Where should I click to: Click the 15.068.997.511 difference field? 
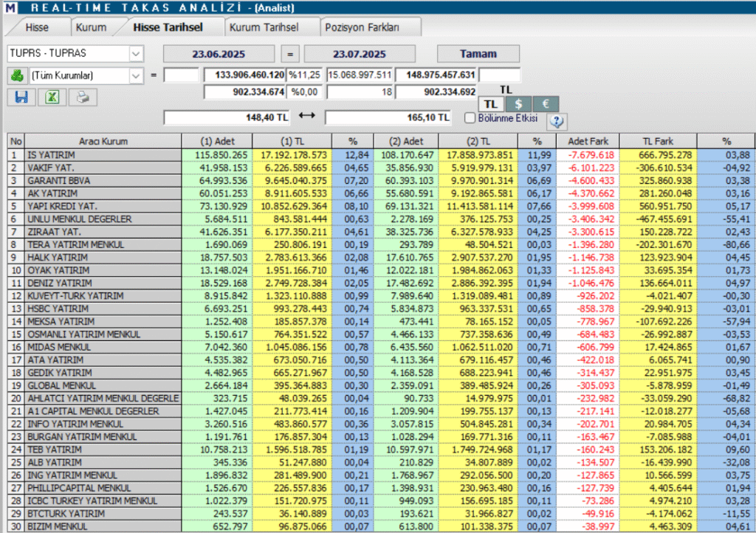360,75
